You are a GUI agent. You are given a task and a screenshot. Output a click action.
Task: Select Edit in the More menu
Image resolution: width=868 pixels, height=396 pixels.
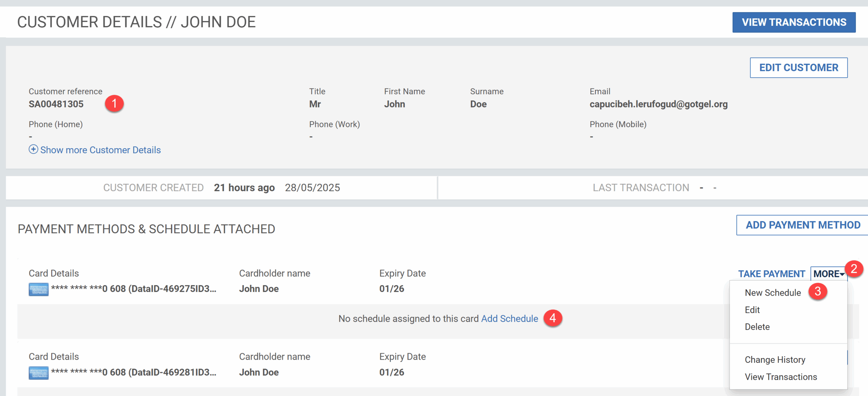752,310
